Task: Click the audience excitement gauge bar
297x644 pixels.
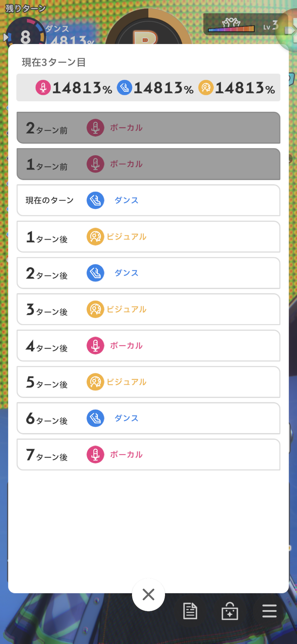Action: (x=231, y=28)
